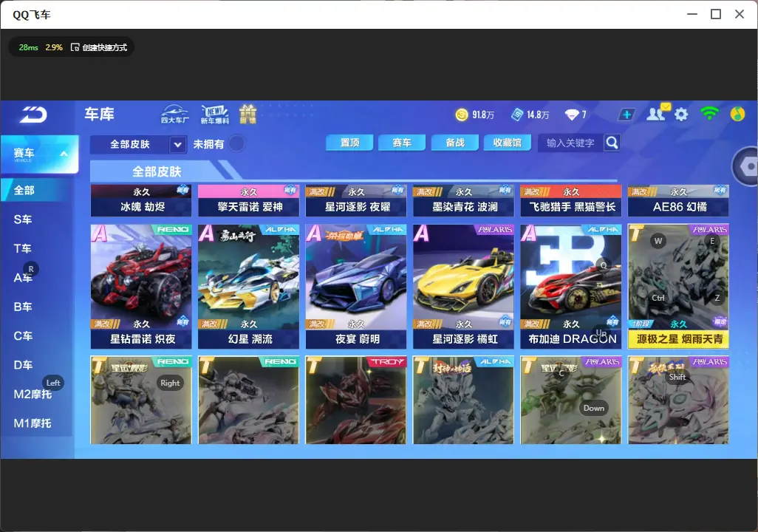Screen dimensions: 758x532
Task: Open the friends icon
Action: (657, 114)
